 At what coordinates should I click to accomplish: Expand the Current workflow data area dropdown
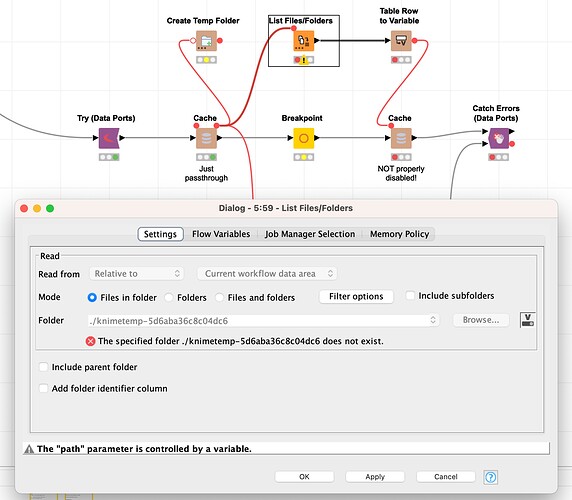pyautogui.click(x=267, y=274)
